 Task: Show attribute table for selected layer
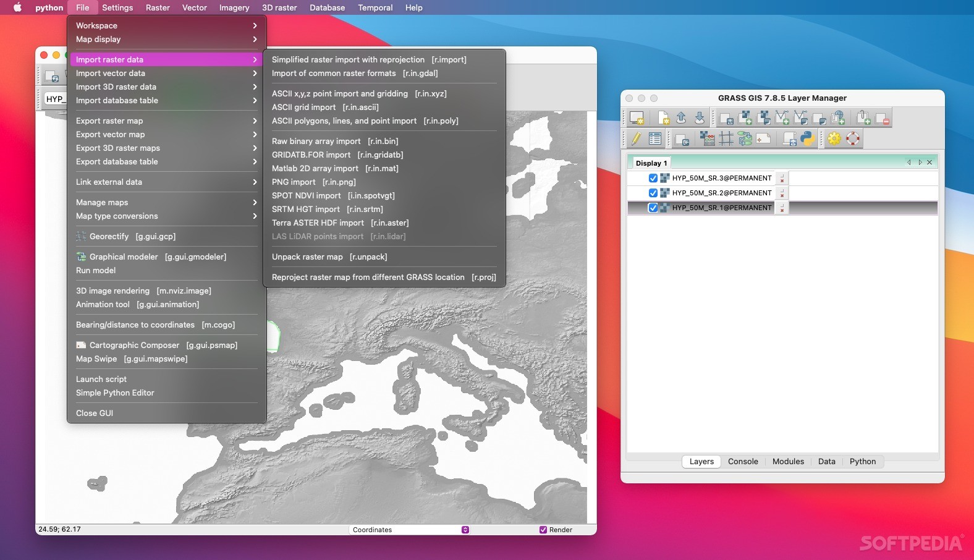click(x=655, y=138)
